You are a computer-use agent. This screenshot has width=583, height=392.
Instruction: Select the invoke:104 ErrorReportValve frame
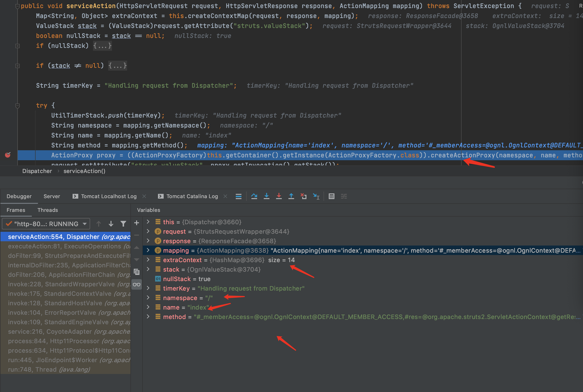pos(65,313)
